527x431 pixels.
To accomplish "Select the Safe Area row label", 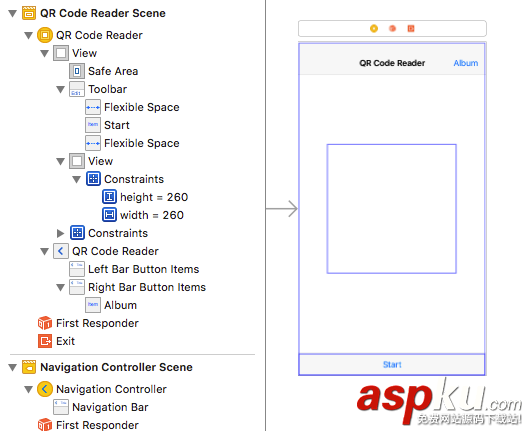I will click(113, 71).
